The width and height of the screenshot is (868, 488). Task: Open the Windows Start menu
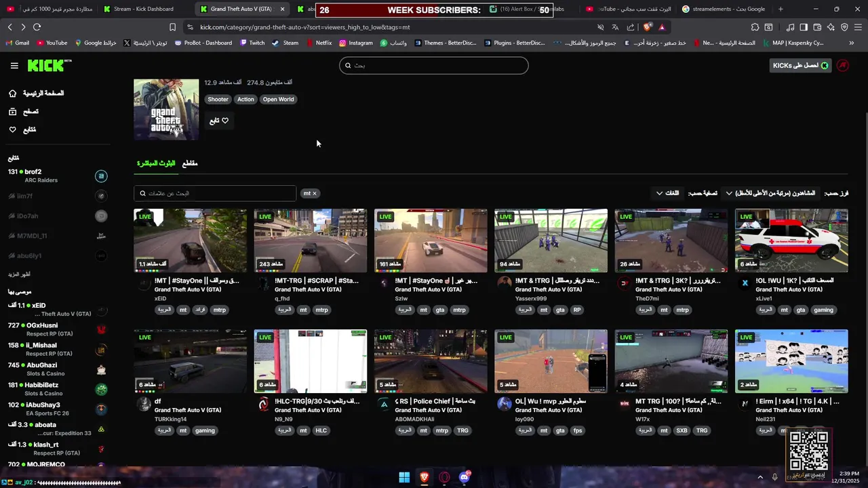[x=404, y=477]
